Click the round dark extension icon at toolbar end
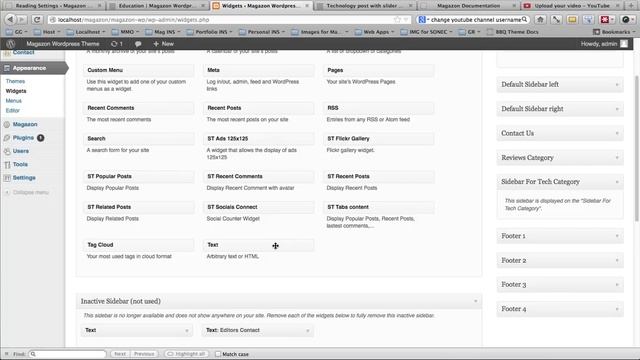640x360 pixels. click(626, 19)
